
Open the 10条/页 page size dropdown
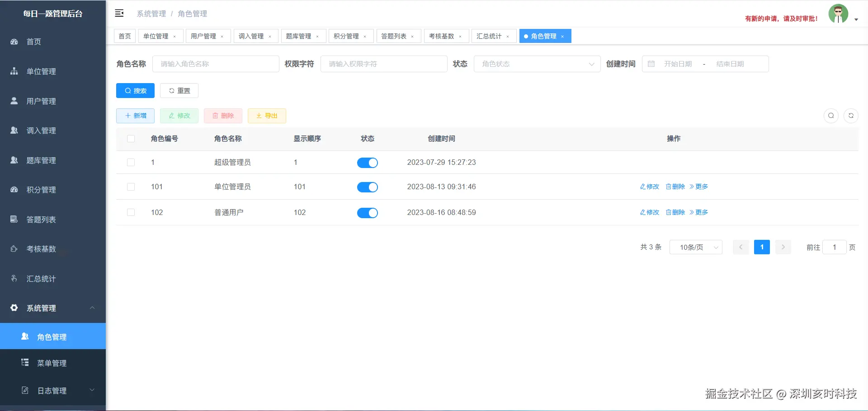coord(696,247)
